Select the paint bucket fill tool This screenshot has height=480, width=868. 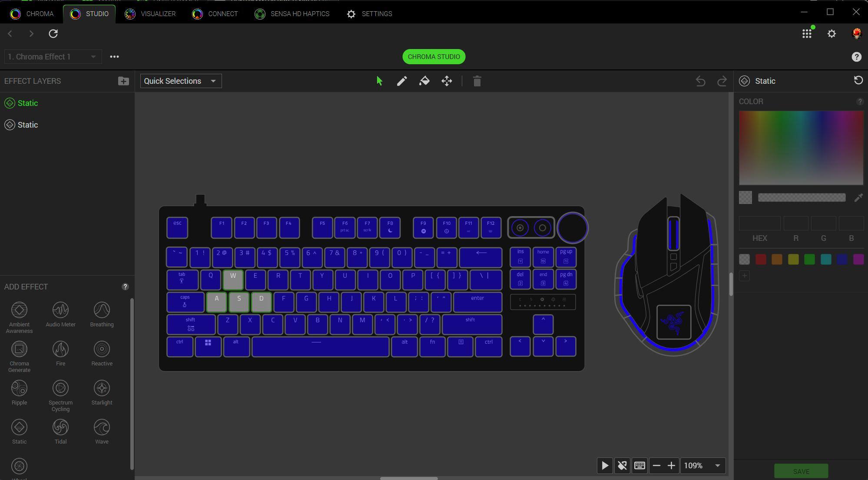click(424, 81)
